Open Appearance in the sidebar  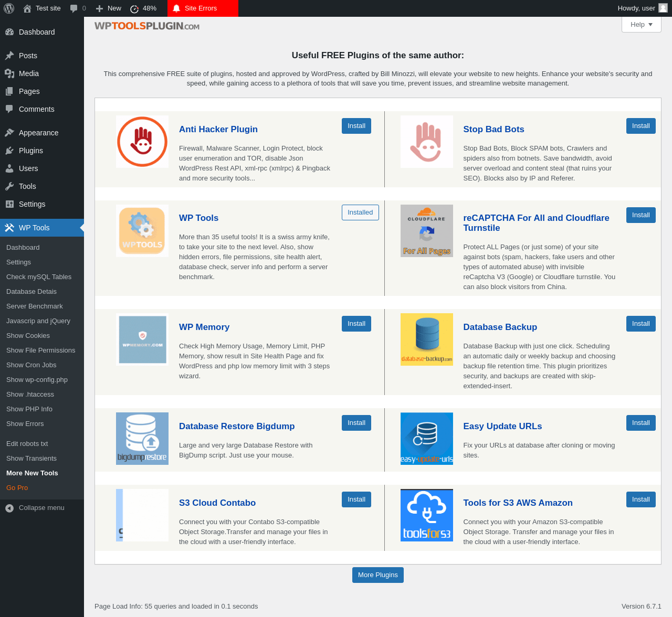point(42,133)
